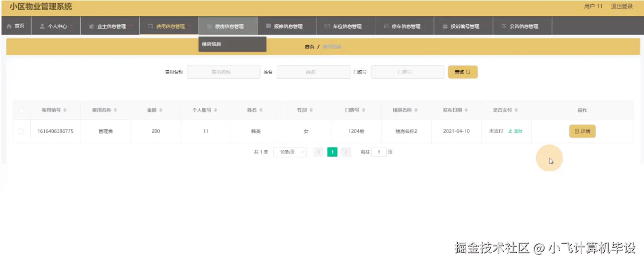Click the 共 1 条 total count text
This screenshot has width=644, height=263.
pyautogui.click(x=261, y=152)
